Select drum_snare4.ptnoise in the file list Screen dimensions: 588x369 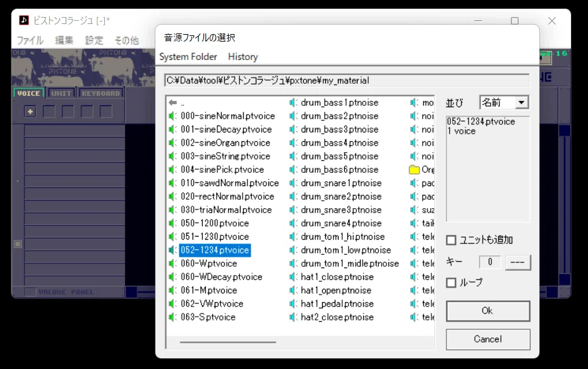pyautogui.click(x=341, y=223)
